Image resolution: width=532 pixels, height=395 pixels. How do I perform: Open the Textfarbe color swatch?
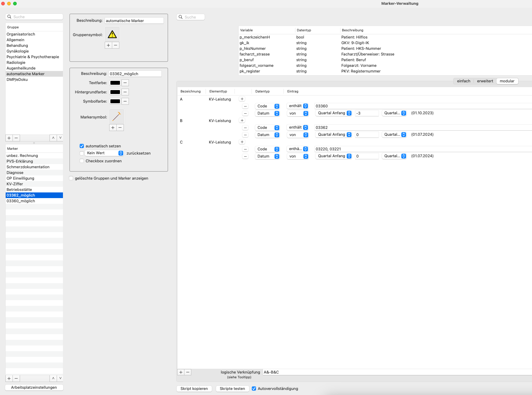pos(115,83)
